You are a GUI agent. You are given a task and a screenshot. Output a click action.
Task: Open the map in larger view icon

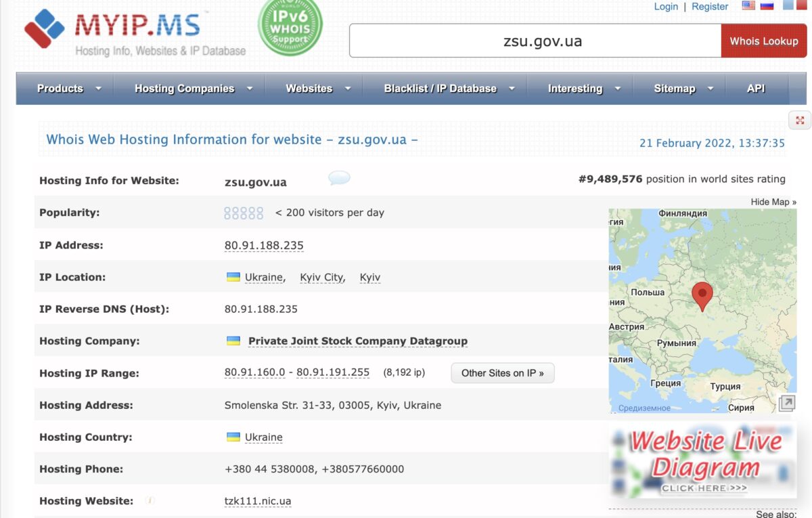pyautogui.click(x=786, y=404)
